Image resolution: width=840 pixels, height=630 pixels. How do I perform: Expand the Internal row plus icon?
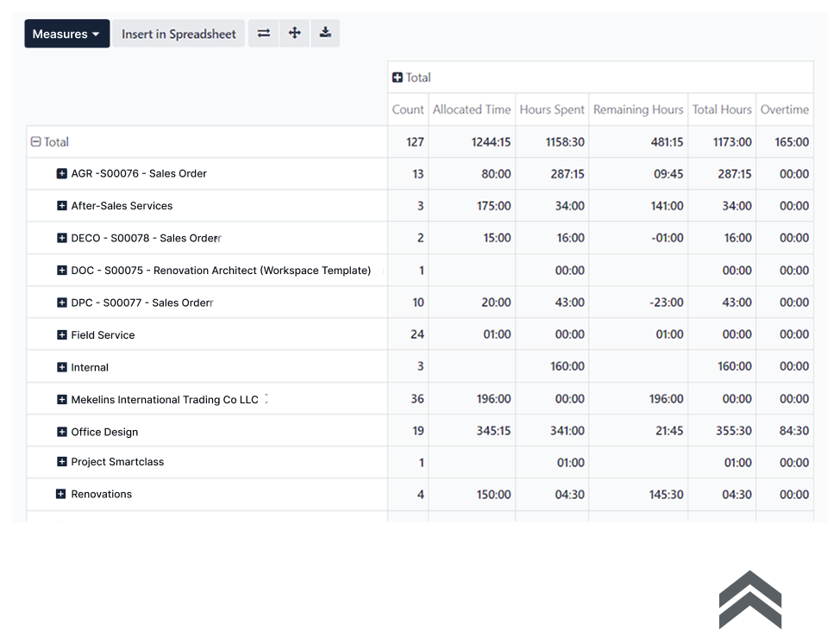(x=62, y=367)
